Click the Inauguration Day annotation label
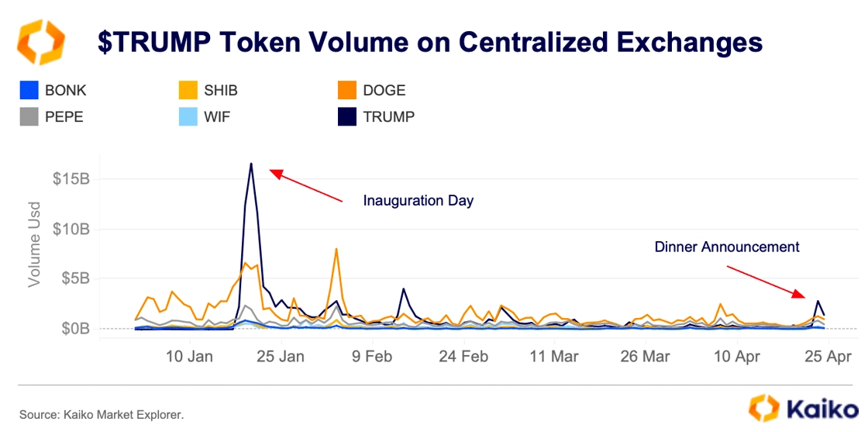This screenshot has height=432, width=868. pos(418,201)
